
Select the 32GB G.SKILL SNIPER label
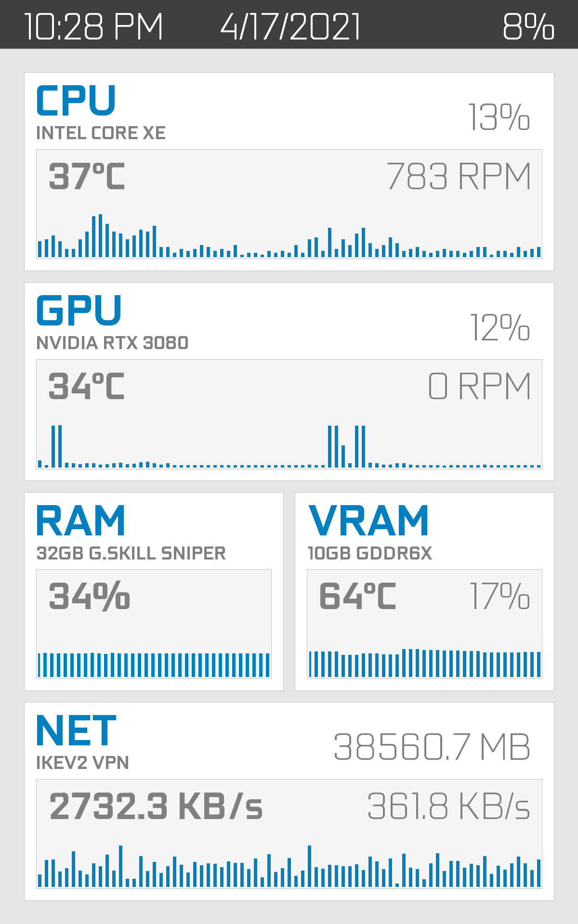point(131,553)
